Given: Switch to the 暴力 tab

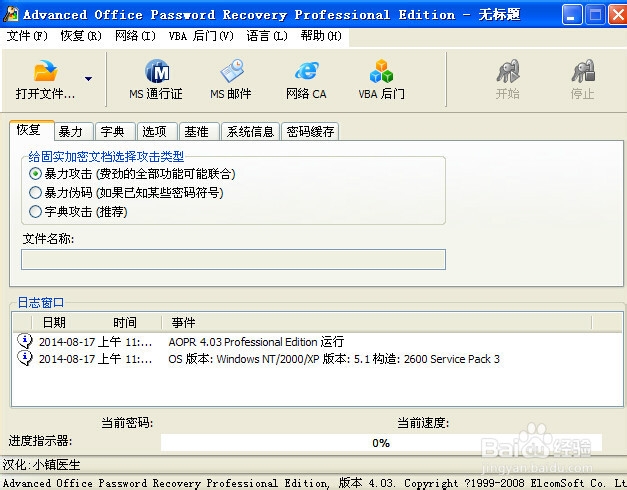Looking at the screenshot, I should [74, 132].
